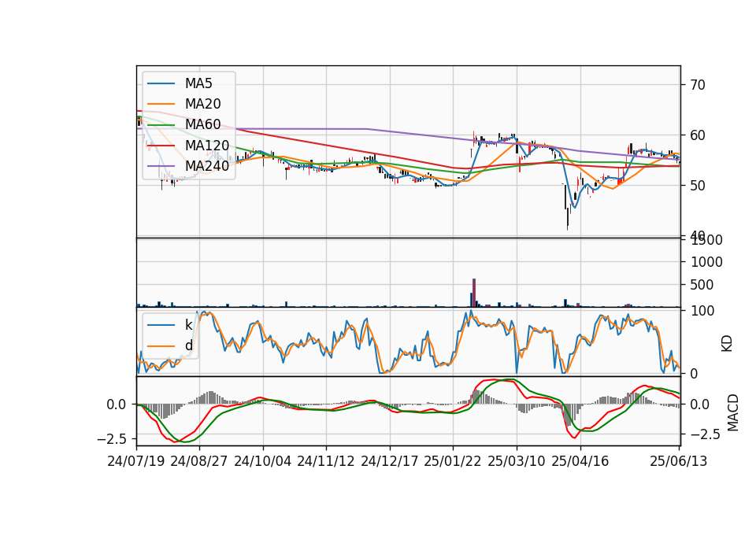Click the 25/01/22 date axis label

[453, 461]
